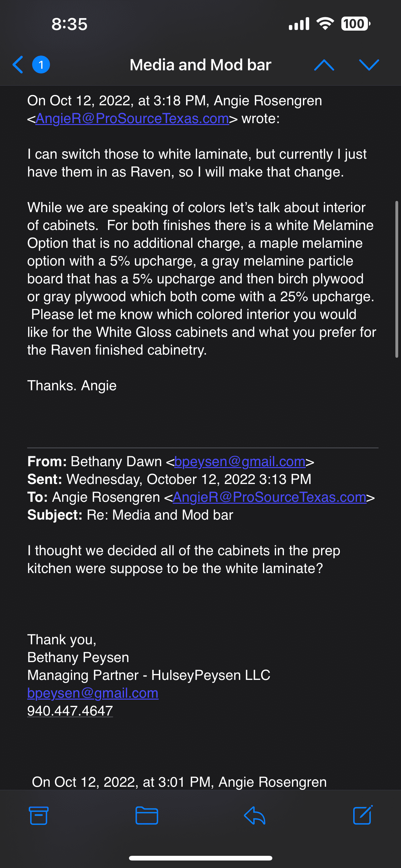
Task: Tap the battery indicator in status bar
Action: click(x=355, y=24)
